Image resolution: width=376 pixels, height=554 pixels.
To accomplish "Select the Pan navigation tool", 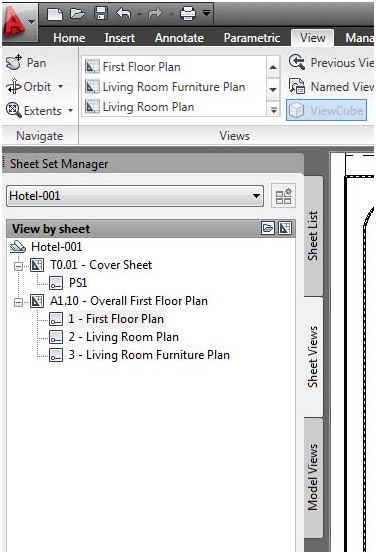I will pos(26,63).
